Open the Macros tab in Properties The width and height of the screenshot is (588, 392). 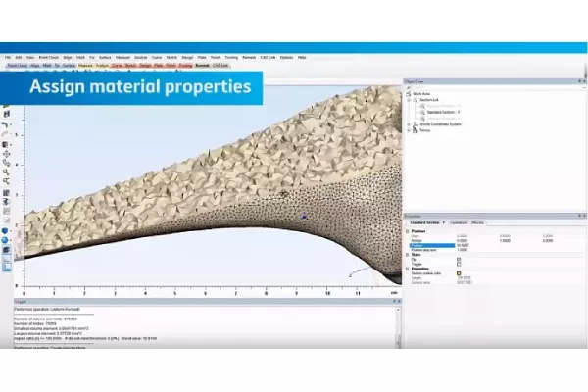click(x=479, y=223)
